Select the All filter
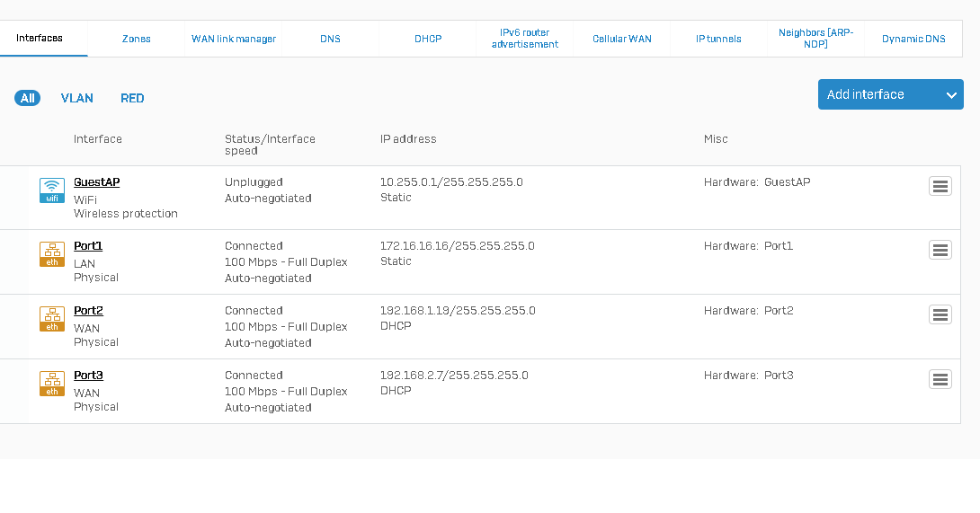This screenshot has height=513, width=980. tap(28, 98)
